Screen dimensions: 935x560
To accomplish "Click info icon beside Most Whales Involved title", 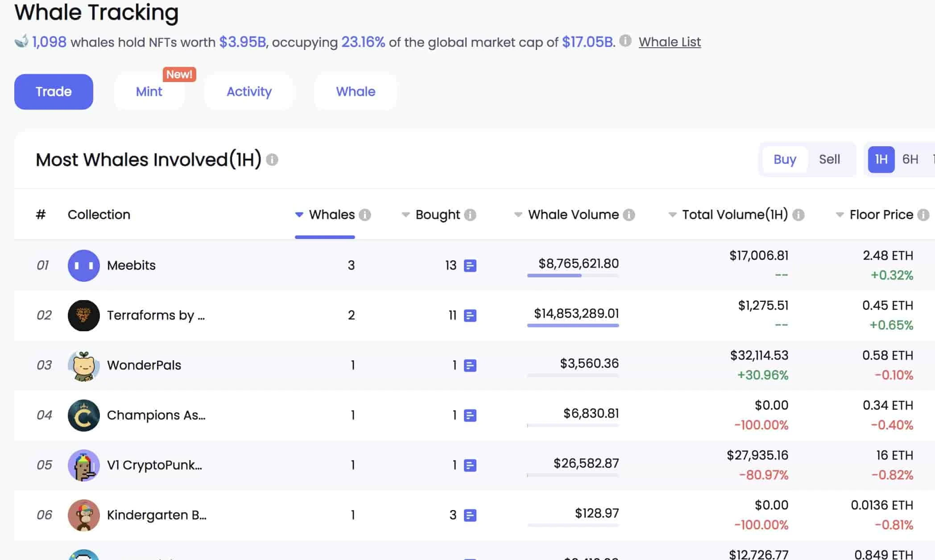I will click(x=272, y=160).
